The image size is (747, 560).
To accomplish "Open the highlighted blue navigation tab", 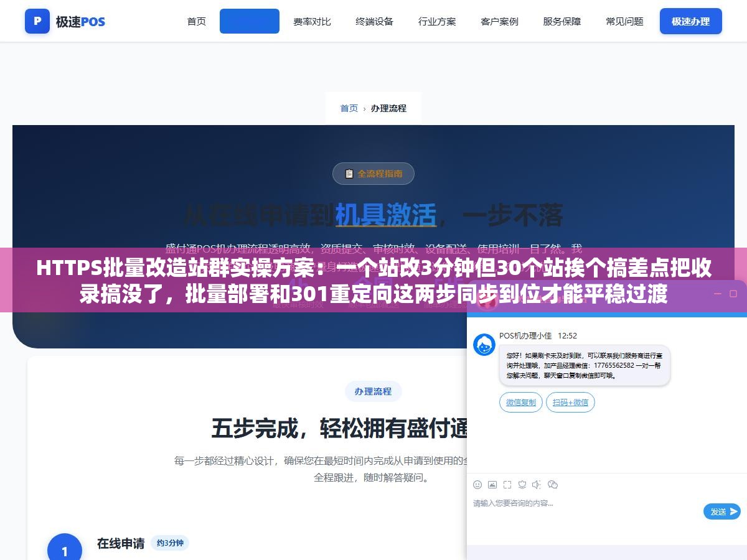I will coord(250,21).
